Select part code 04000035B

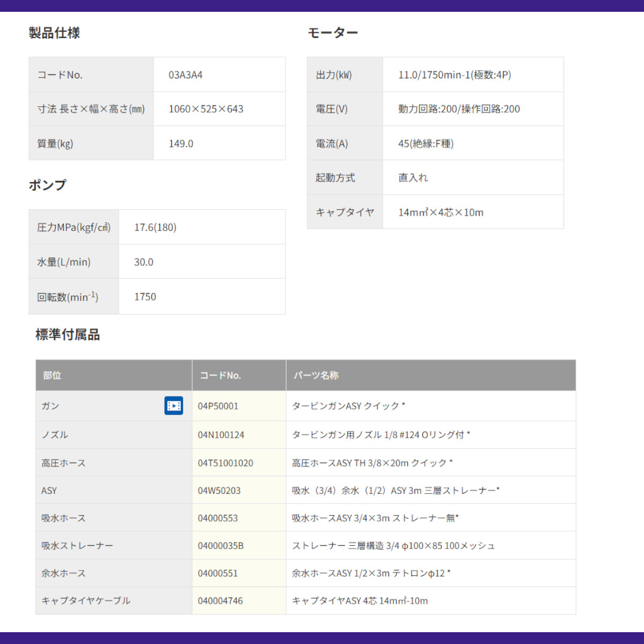point(221,546)
